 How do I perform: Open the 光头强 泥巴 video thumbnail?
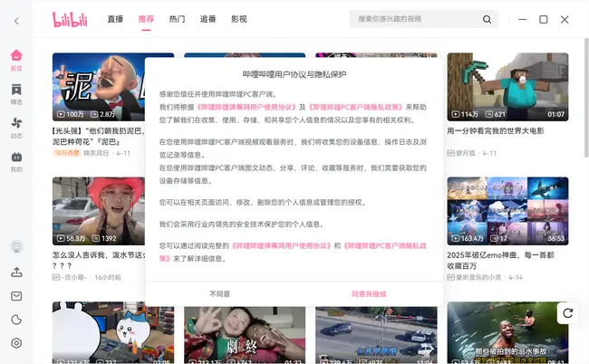pyautogui.click(x=99, y=87)
